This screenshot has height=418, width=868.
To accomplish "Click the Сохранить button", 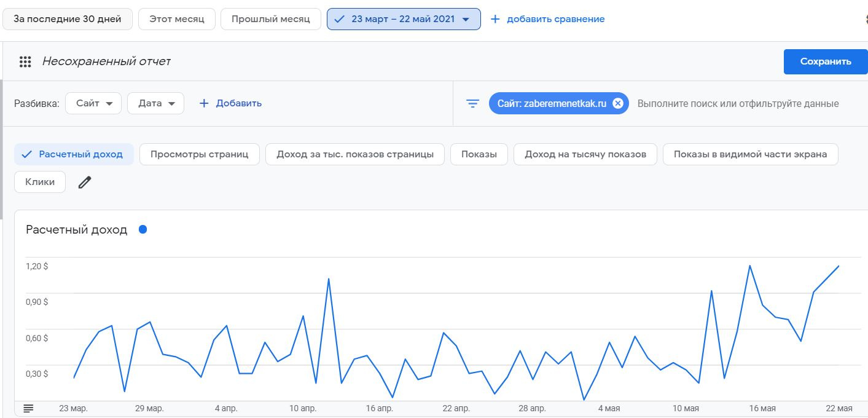I will point(825,61).
